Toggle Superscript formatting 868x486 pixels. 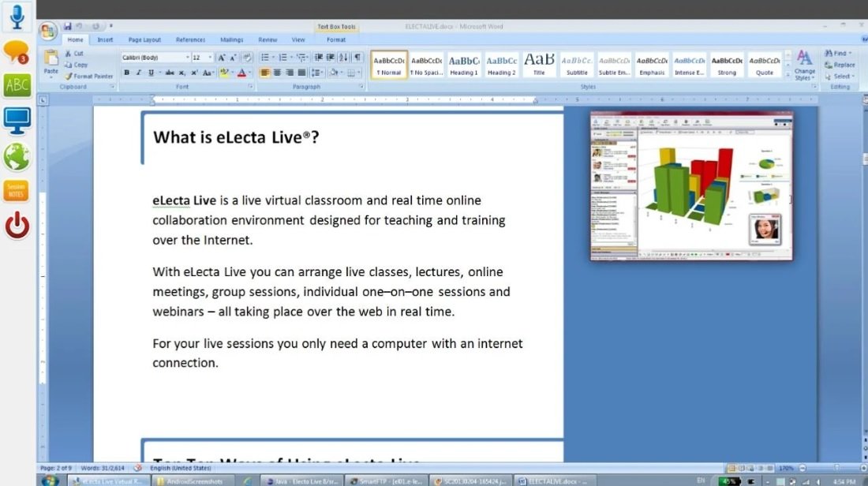[194, 73]
